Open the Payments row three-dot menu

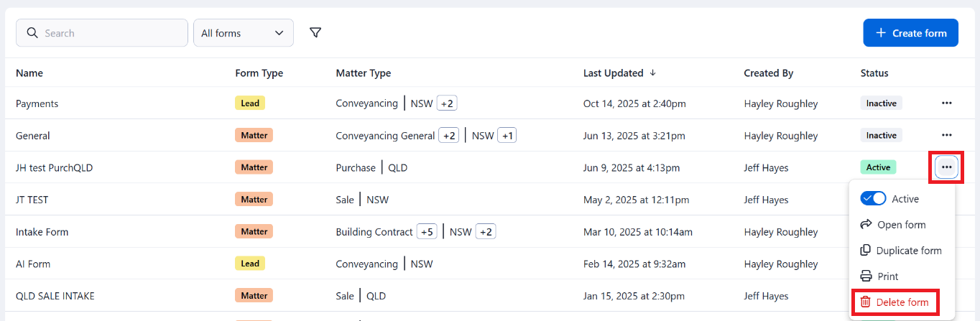(x=946, y=103)
